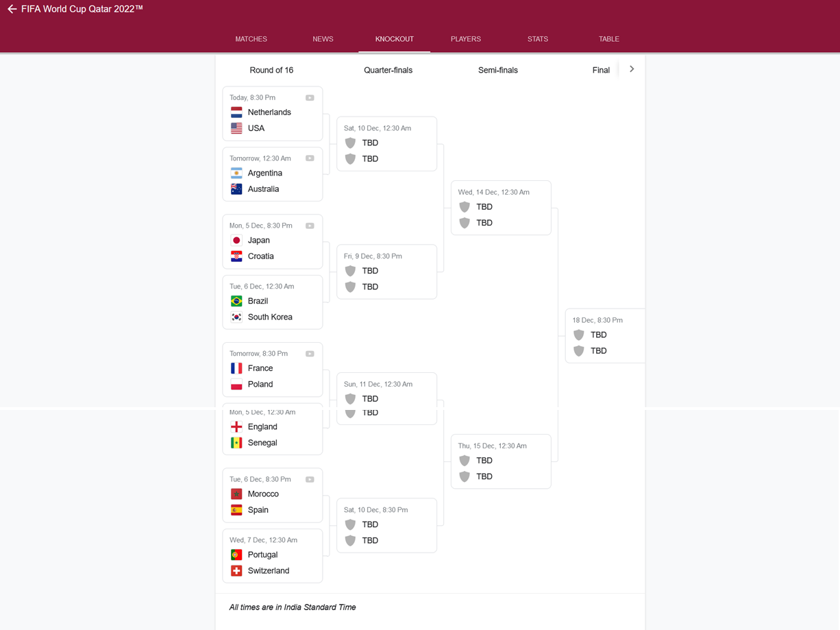Open the Players tab

[x=465, y=39]
